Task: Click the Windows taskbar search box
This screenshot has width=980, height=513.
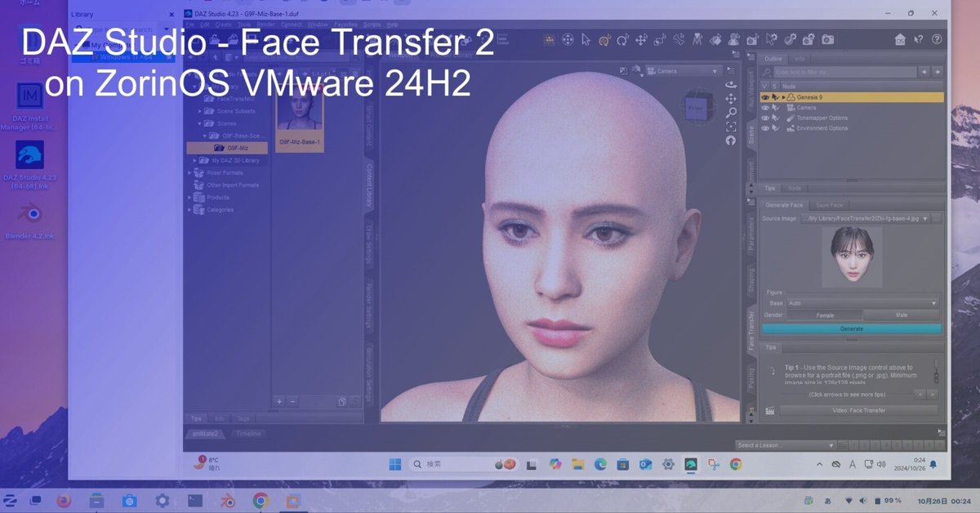Action: point(462,464)
